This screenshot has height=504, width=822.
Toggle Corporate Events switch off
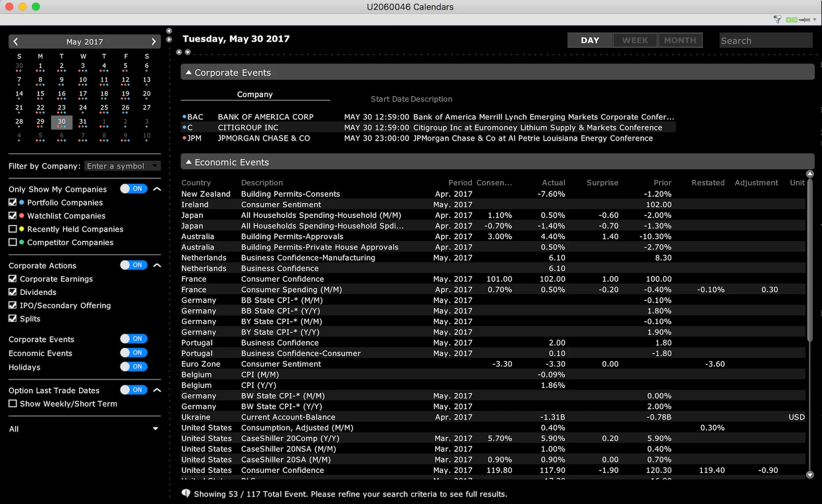(133, 339)
